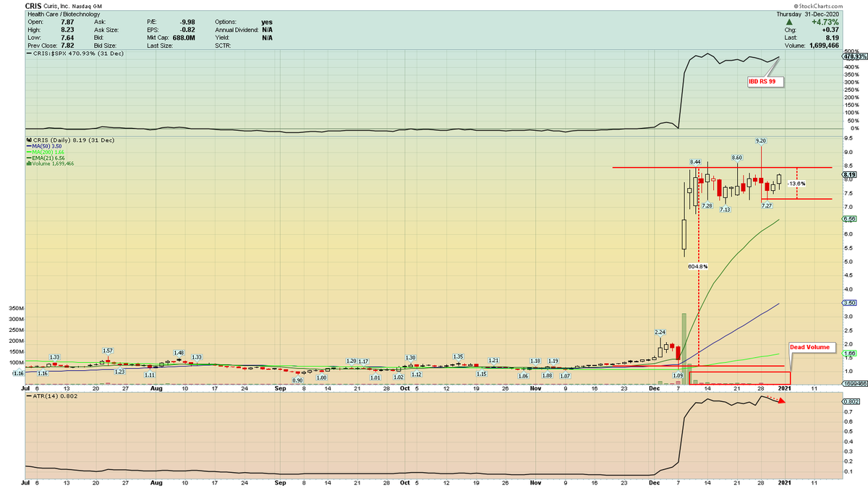The width and height of the screenshot is (868, 488).
Task: Click the IBD RS 99 callout label
Action: [765, 82]
